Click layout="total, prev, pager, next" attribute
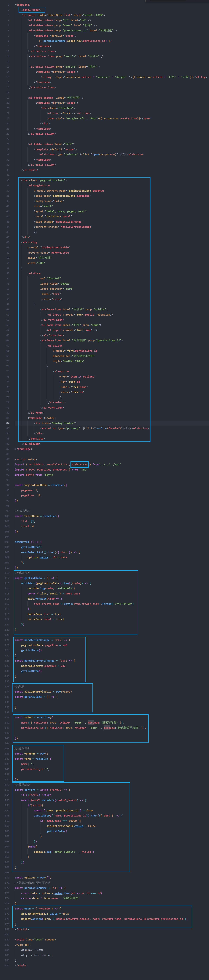The width and height of the screenshot is (209, 980). tap(60, 211)
